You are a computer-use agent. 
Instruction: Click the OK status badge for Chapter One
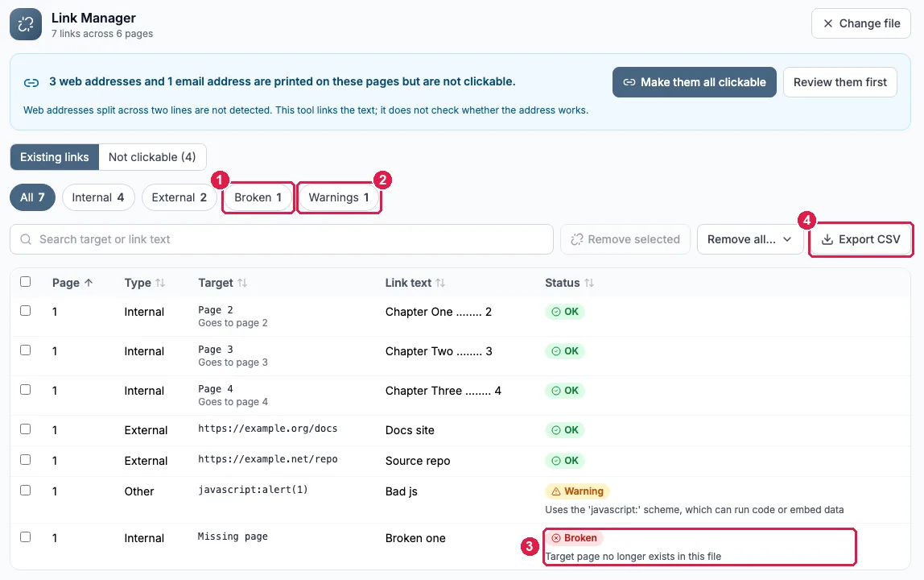[564, 312]
